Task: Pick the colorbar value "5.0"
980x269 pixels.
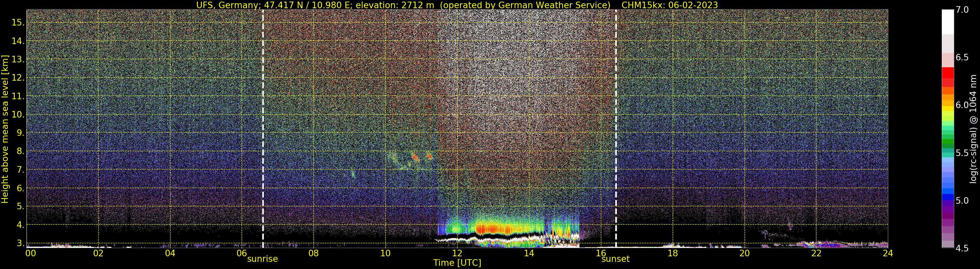Action: [x=962, y=200]
